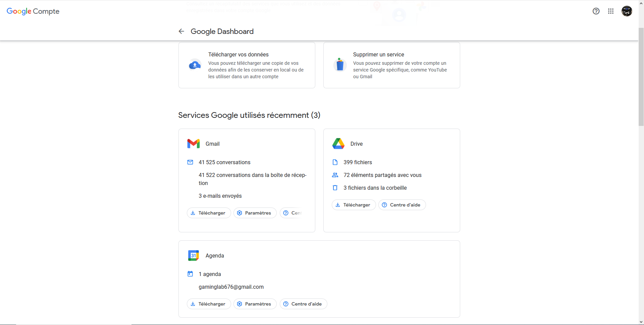644x325 pixels.
Task: Click the vertical scrollbar thumb
Action: (641, 77)
